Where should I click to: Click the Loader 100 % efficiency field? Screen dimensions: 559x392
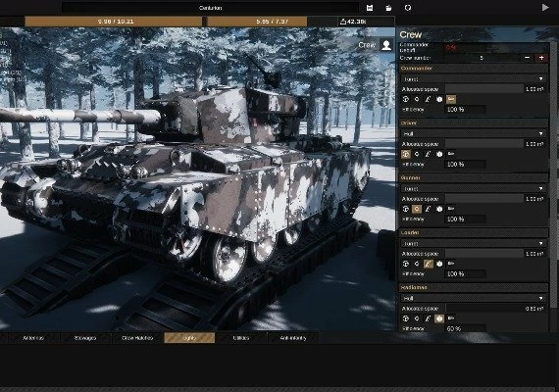point(465,274)
